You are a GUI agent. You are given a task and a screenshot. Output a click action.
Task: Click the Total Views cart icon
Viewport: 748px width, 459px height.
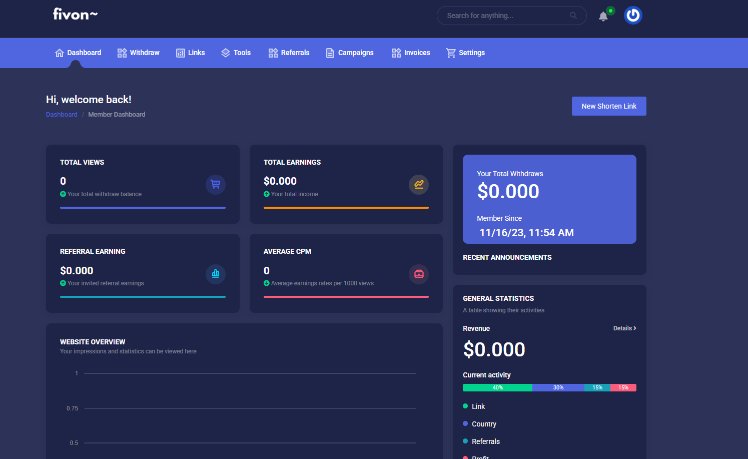pos(215,184)
